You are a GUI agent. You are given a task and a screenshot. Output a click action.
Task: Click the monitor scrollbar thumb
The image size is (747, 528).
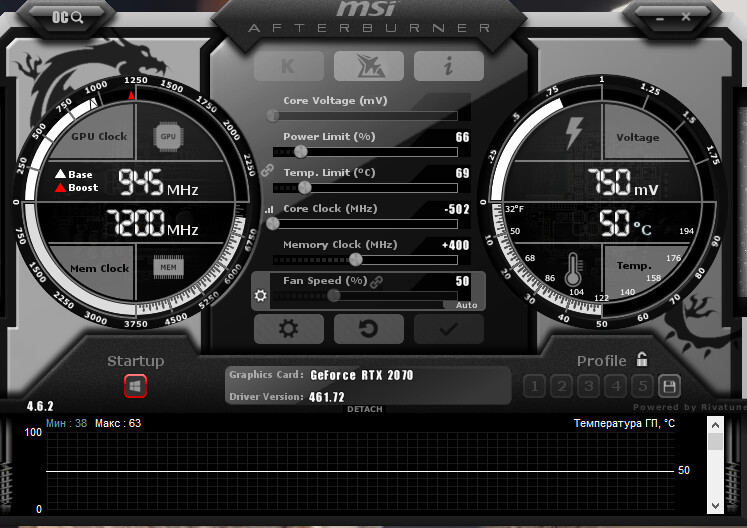[x=715, y=441]
